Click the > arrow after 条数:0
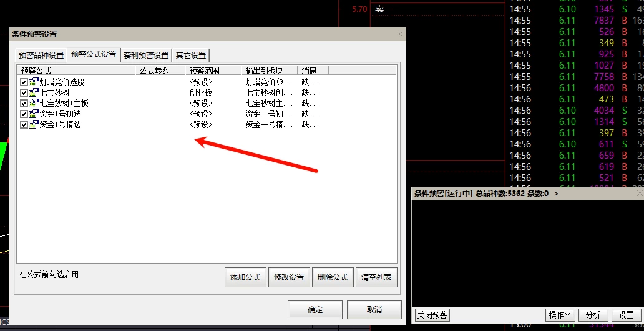 coord(556,193)
